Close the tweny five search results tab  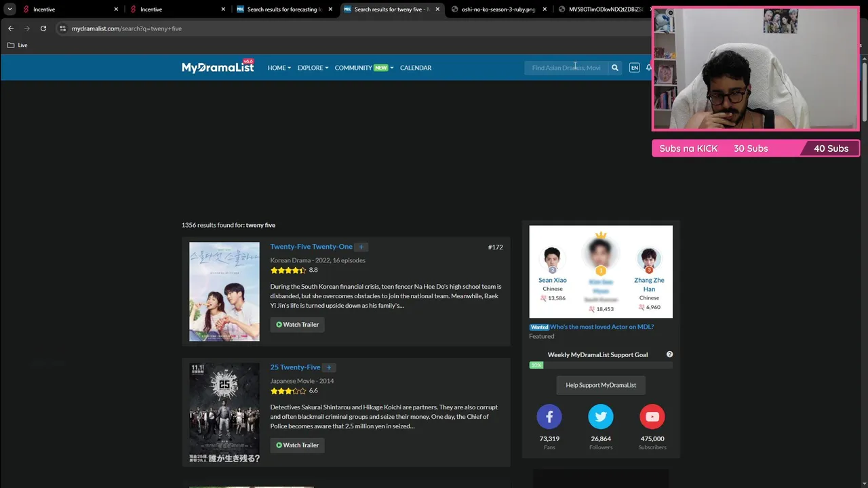click(x=437, y=9)
